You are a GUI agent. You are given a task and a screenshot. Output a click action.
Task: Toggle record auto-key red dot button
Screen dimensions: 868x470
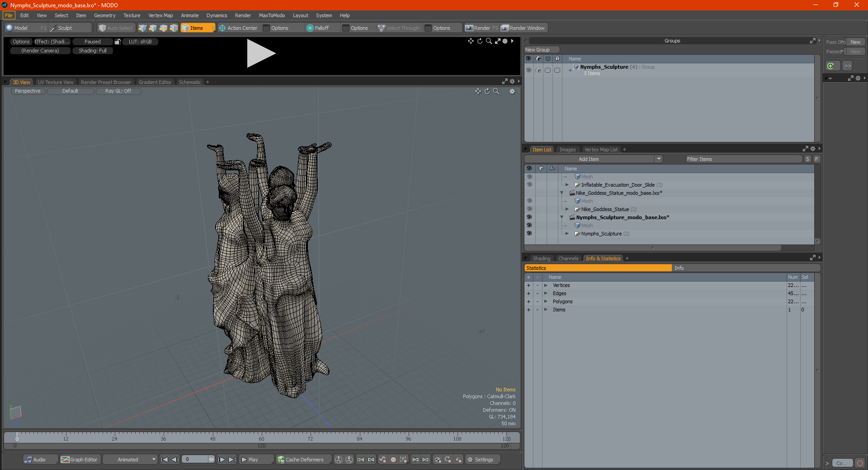pyautogui.click(x=393, y=460)
